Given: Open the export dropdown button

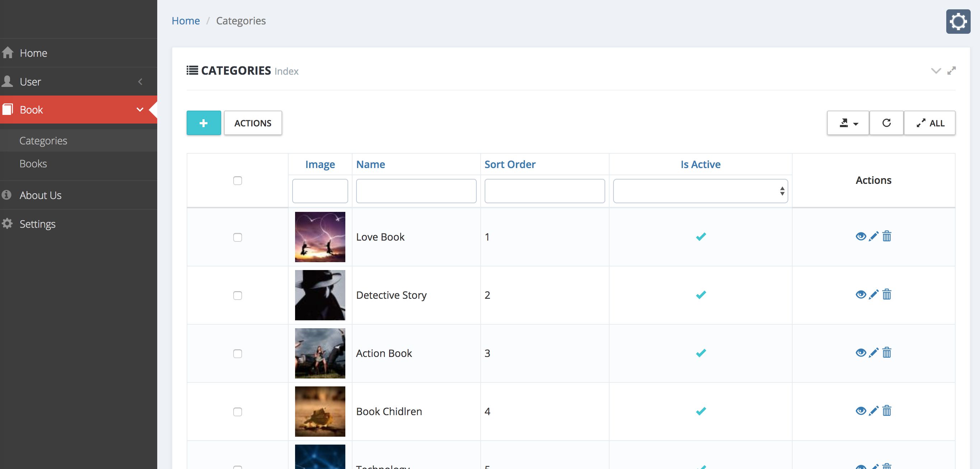Looking at the screenshot, I should (848, 123).
